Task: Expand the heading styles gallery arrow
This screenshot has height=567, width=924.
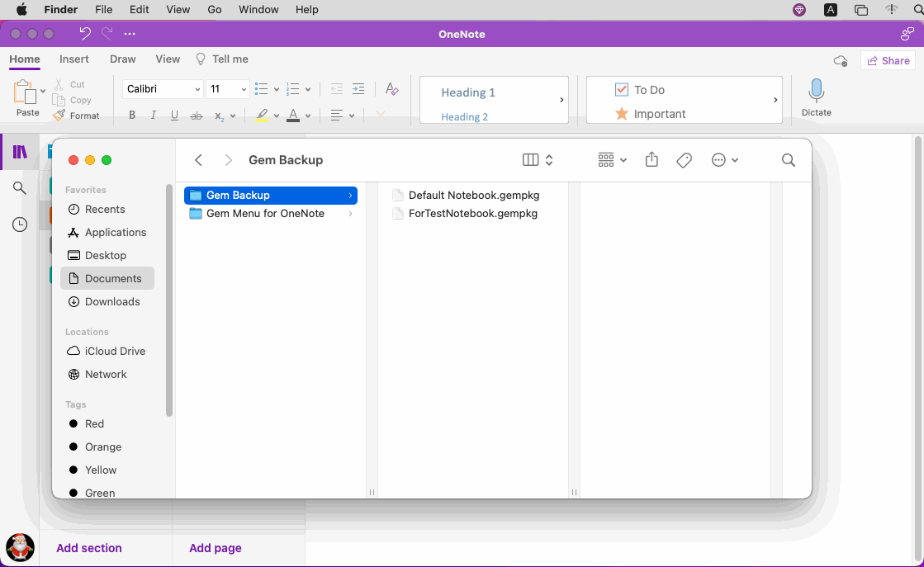Action: [x=562, y=100]
